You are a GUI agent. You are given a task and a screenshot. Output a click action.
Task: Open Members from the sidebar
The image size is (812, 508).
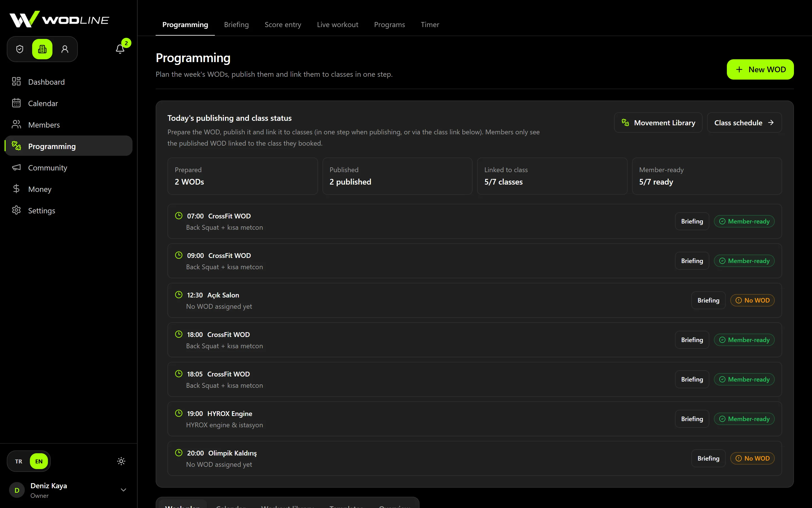pos(69,125)
